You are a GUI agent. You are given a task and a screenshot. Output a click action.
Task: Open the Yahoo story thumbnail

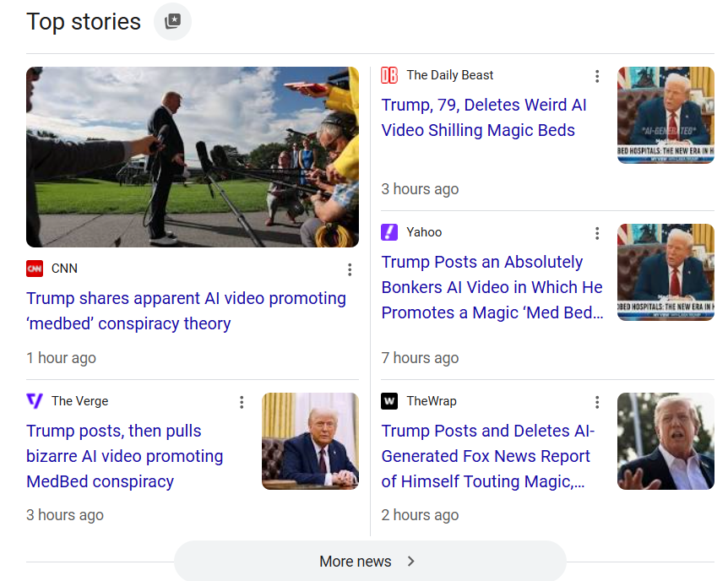[x=666, y=272]
